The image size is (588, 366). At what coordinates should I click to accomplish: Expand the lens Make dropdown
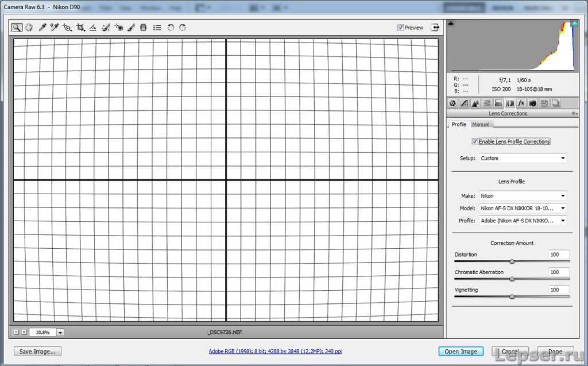523,196
